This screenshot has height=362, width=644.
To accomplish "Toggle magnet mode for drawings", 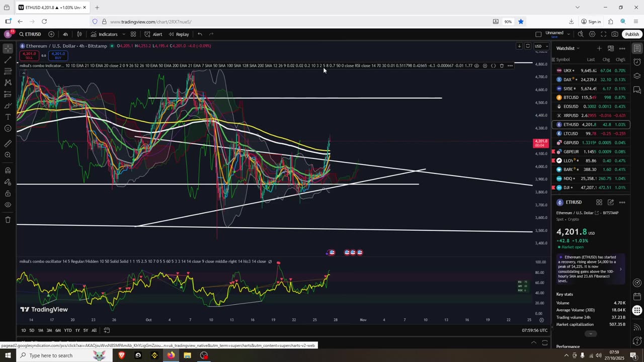I will point(8,170).
